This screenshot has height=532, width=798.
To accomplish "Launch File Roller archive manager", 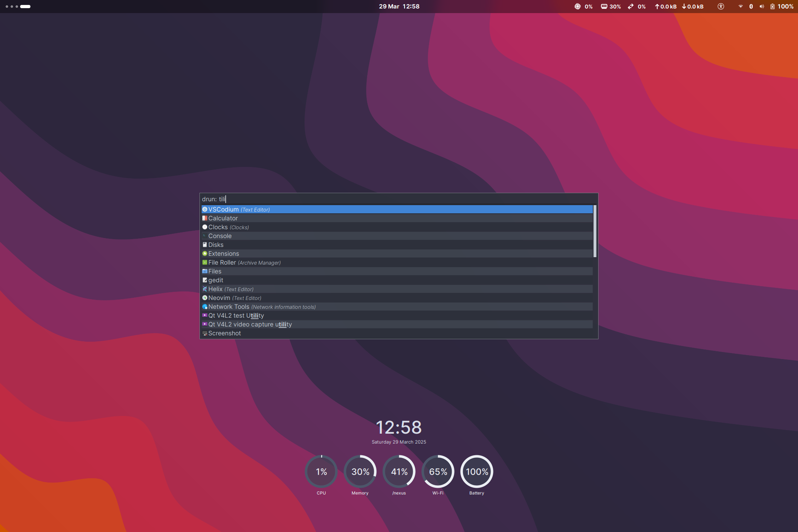I will [x=397, y=262].
